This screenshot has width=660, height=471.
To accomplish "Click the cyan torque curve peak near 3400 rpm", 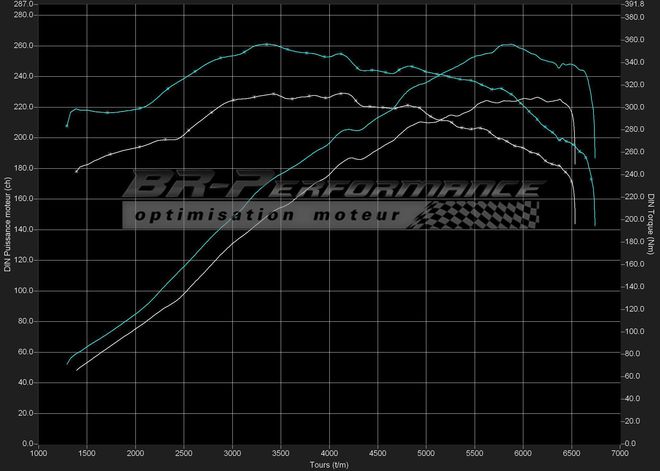I will [x=265, y=44].
